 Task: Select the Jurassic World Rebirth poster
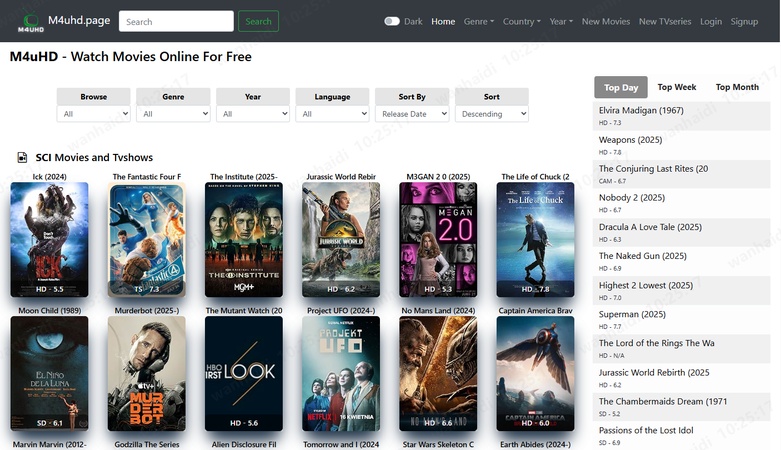(341, 239)
